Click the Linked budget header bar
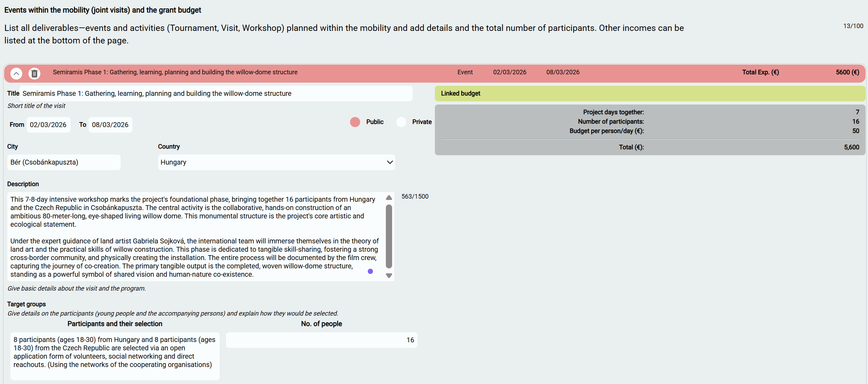Screen dimensions: 868x384 [x=649, y=93]
